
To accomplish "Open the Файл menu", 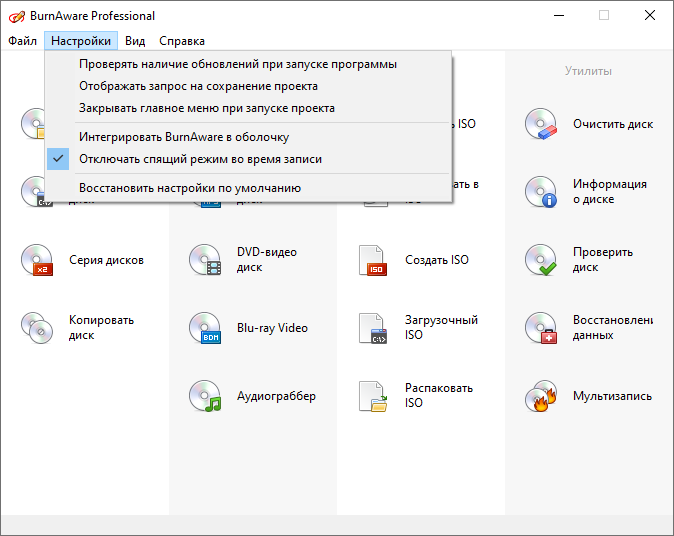I will (22, 41).
